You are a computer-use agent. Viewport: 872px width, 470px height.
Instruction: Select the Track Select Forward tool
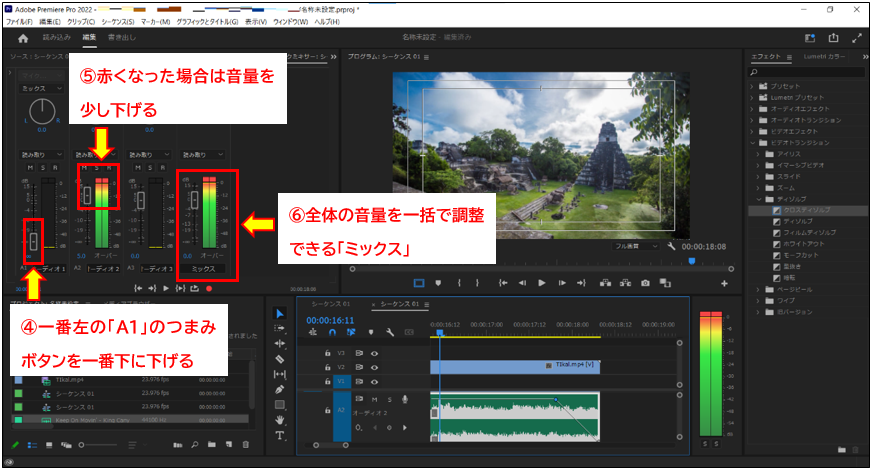click(280, 329)
